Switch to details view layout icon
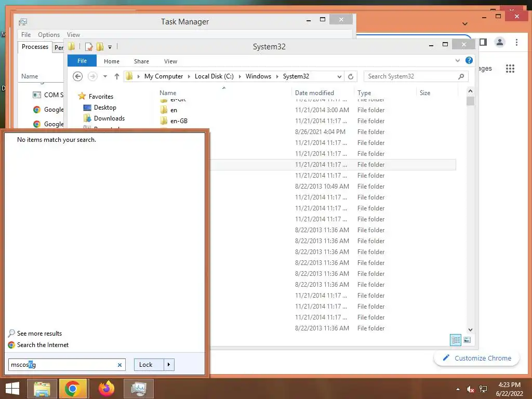The width and height of the screenshot is (532, 399). [x=456, y=340]
